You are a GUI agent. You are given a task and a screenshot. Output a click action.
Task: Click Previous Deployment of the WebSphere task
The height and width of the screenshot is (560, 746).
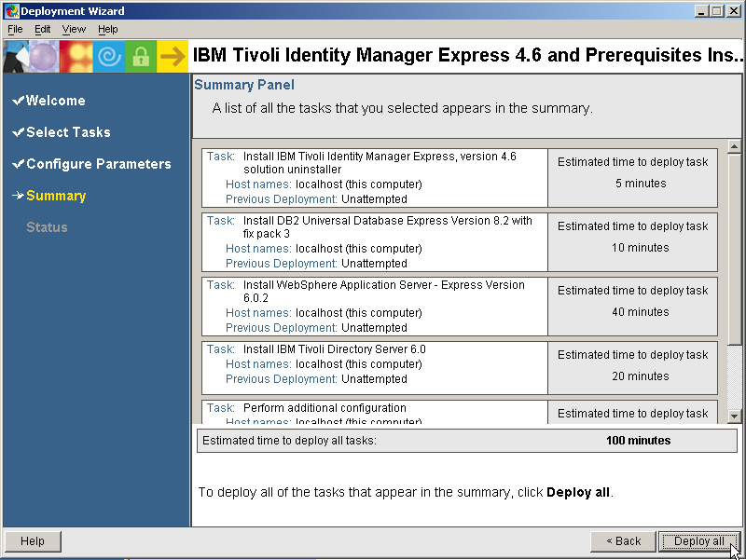tap(316, 328)
